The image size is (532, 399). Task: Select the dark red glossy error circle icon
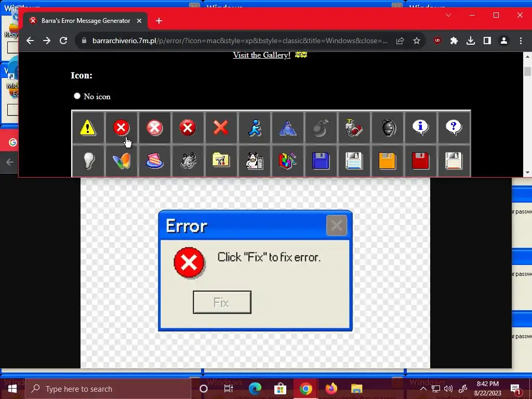(188, 128)
